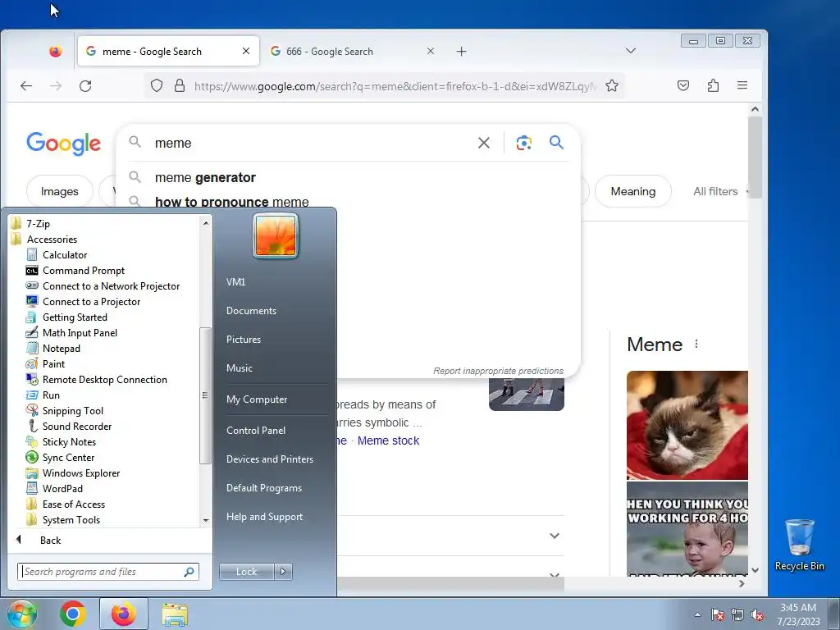The width and height of the screenshot is (840, 630).
Task: Launch Windows Explorer from Start menu
Action: point(81,473)
